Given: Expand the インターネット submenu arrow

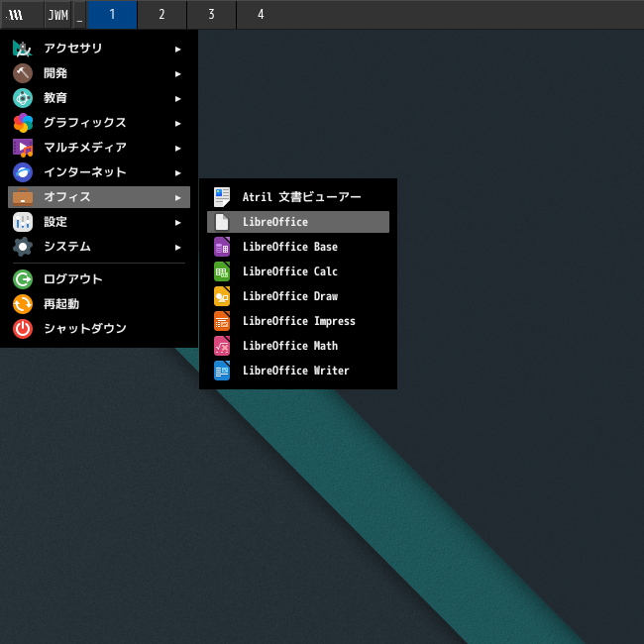Looking at the screenshot, I should click(178, 172).
